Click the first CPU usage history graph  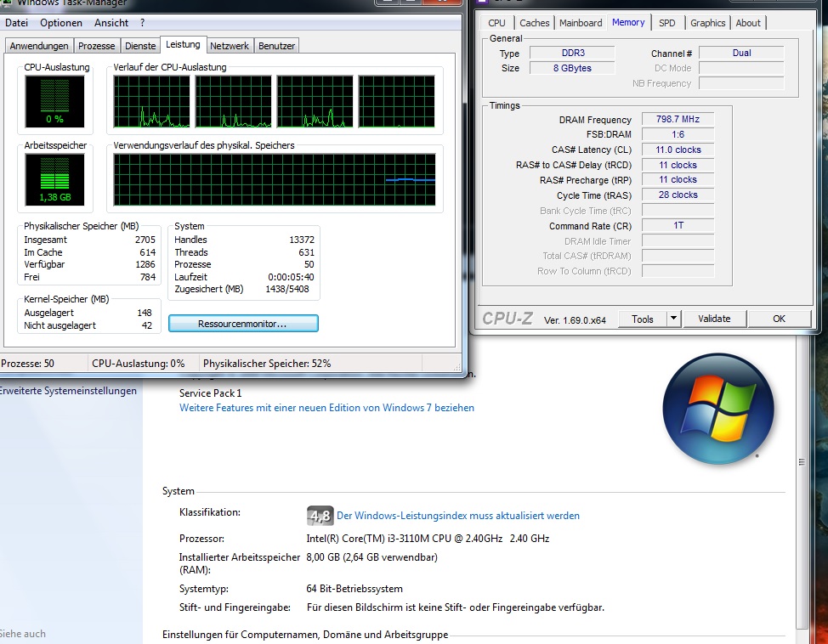tap(151, 101)
